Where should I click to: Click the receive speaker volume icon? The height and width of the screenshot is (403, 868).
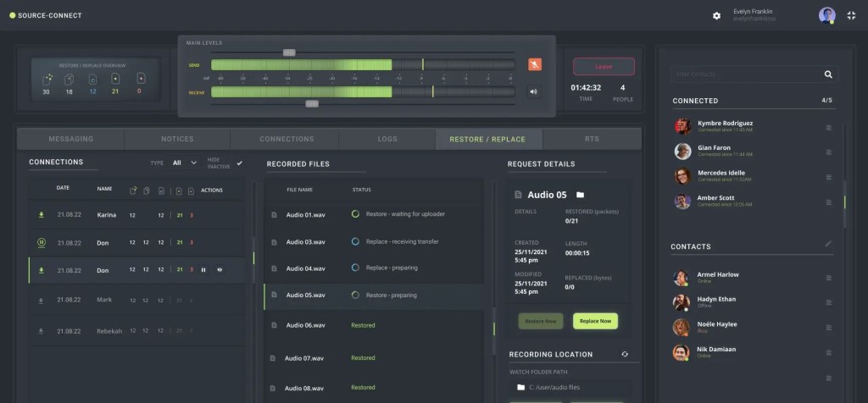click(x=534, y=92)
